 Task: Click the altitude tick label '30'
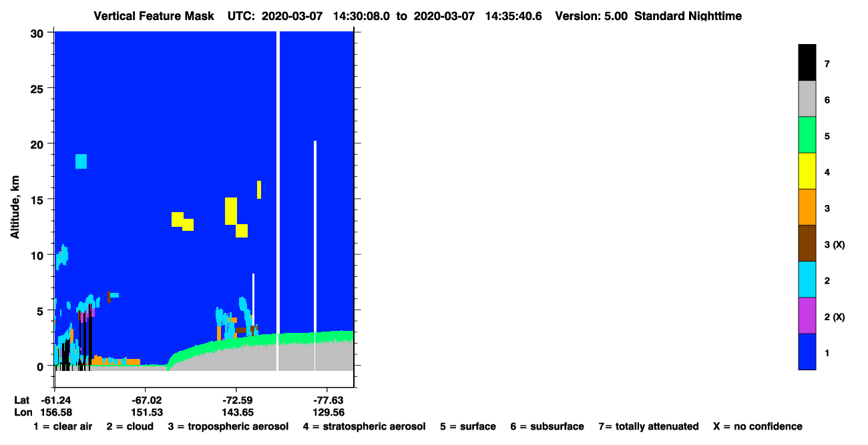[x=39, y=33]
